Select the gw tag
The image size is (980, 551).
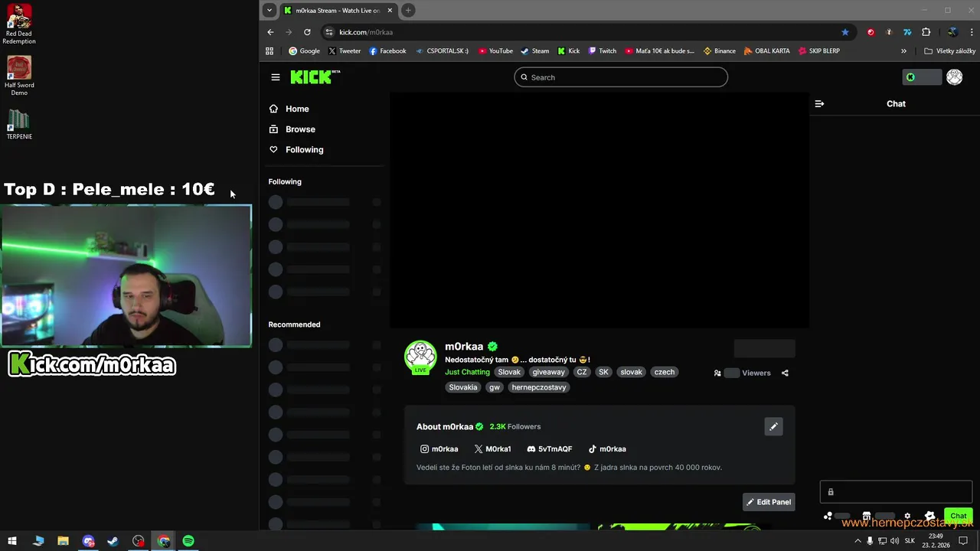click(495, 387)
